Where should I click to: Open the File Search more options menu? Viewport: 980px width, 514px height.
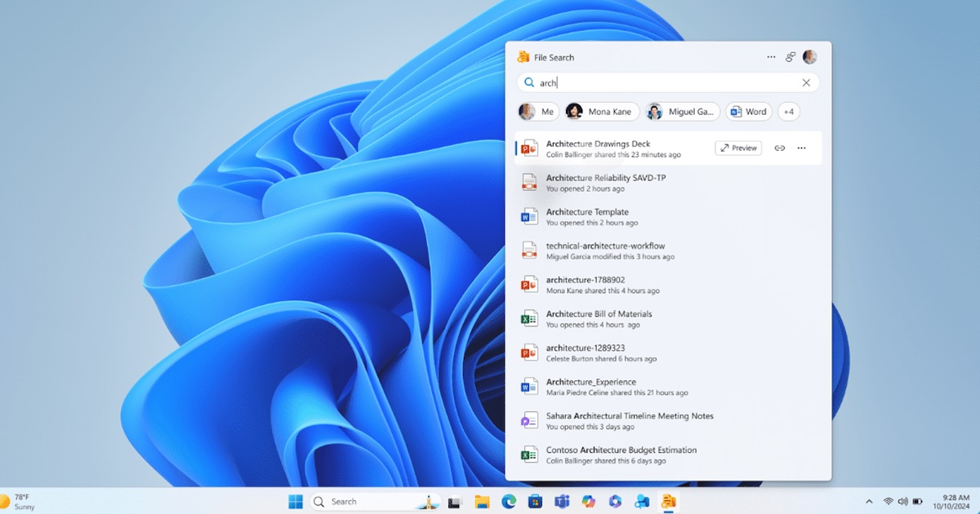[771, 57]
